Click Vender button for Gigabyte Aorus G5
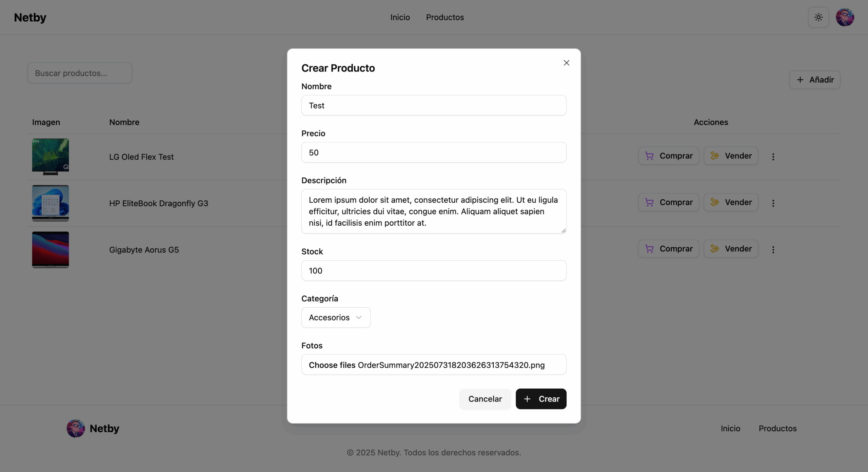 point(731,249)
